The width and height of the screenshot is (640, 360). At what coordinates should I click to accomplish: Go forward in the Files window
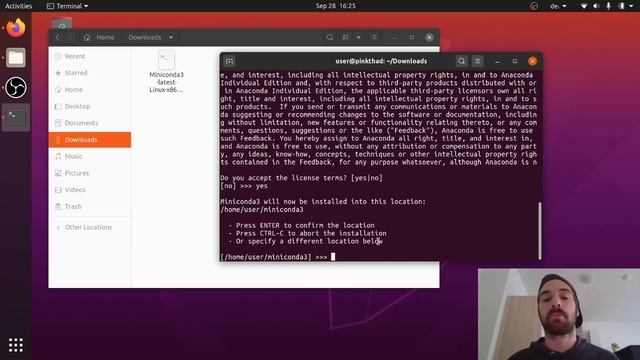(x=70, y=37)
